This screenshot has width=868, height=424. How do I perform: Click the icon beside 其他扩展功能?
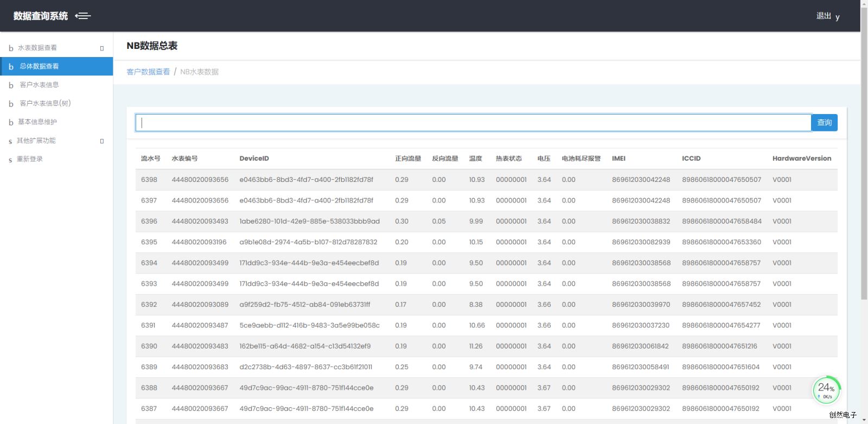tap(10, 141)
